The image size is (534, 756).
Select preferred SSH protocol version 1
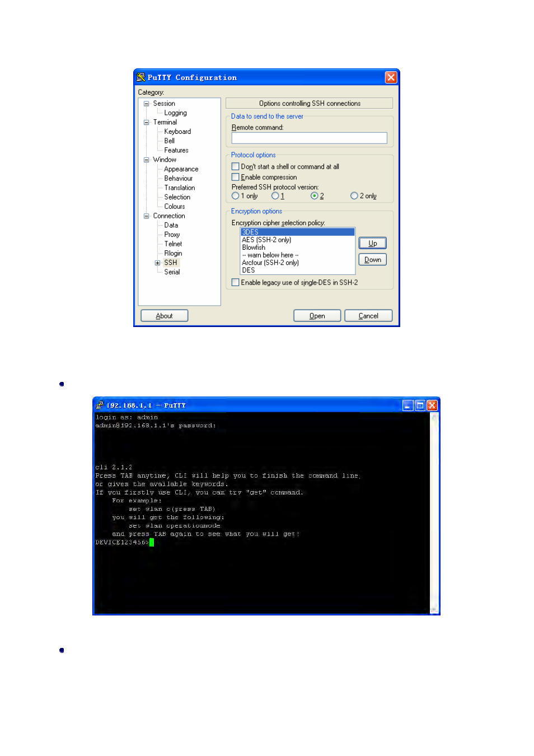click(x=275, y=196)
